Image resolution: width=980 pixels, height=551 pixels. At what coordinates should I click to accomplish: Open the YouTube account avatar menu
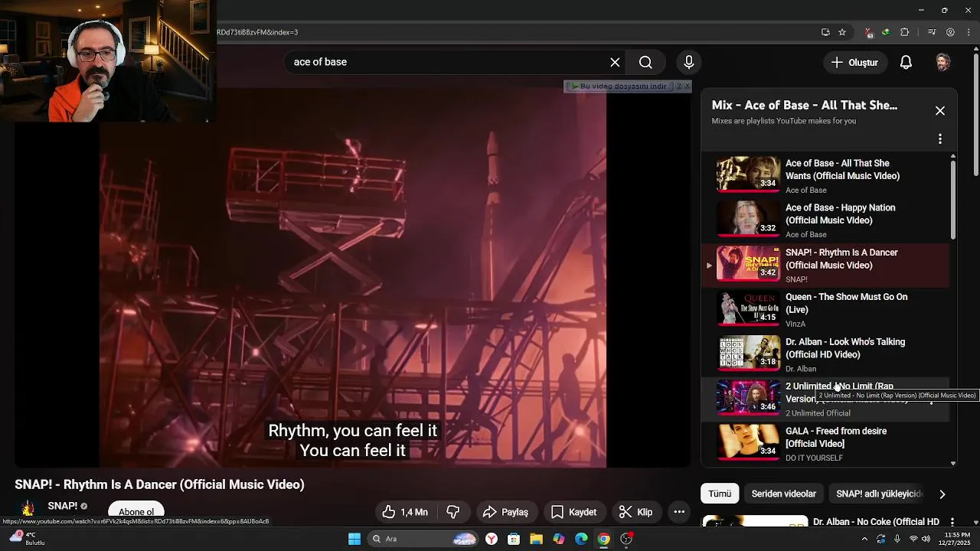[x=942, y=62]
